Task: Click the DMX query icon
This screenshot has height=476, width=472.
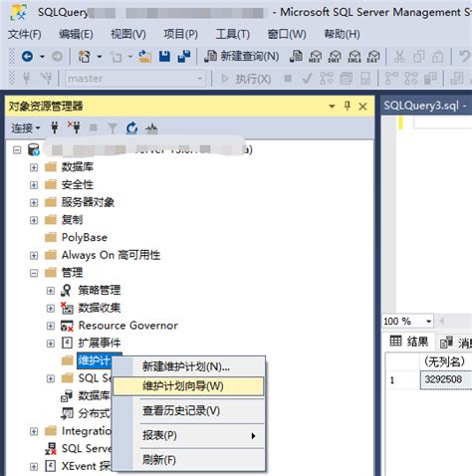Action: (335, 57)
